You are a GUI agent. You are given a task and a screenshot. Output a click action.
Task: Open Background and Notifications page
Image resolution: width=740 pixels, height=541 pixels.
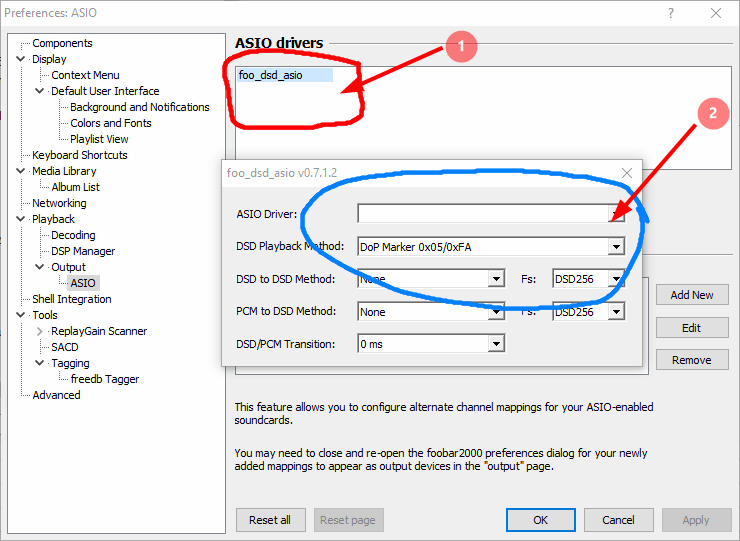coord(140,107)
